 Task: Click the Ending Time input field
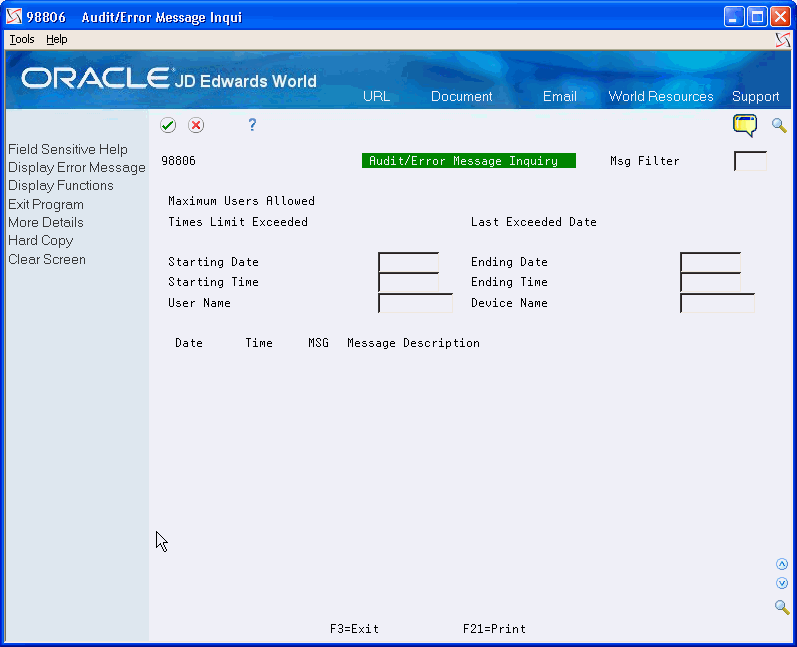[x=711, y=283]
